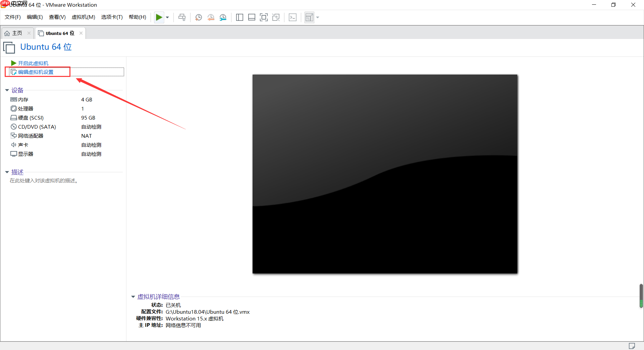This screenshot has height=350, width=644.
Task: Open the power options dropdown arrow
Action: 167,17
